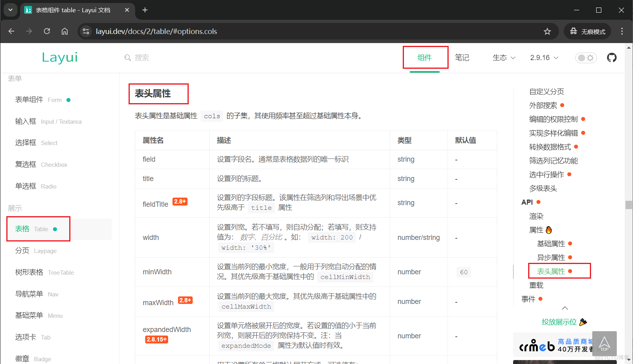Jump to 基础属性 outline entry
Image resolution: width=633 pixels, height=364 pixels.
(x=551, y=244)
